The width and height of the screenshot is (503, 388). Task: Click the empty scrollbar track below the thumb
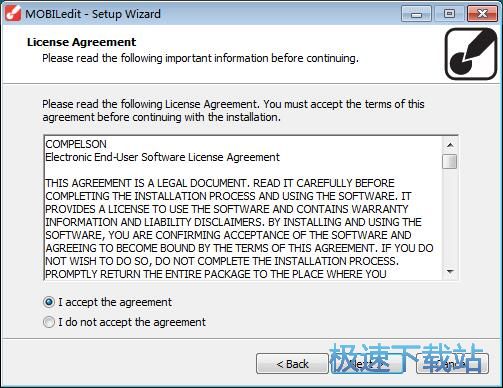(x=450, y=217)
